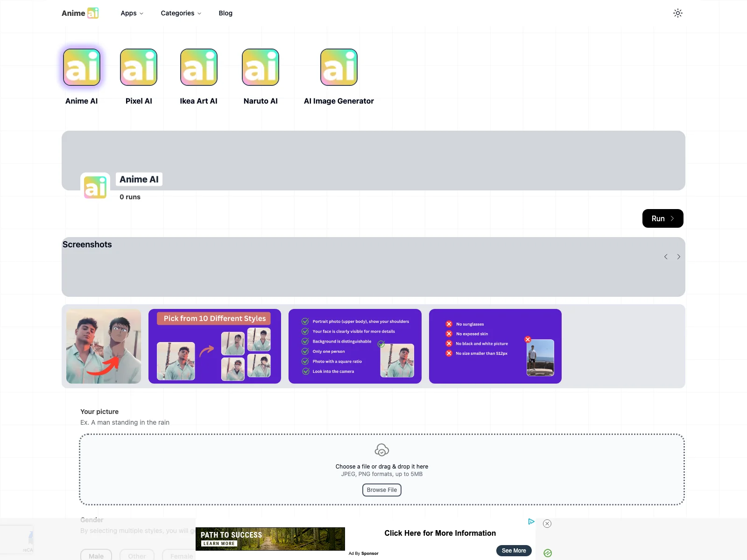
Task: Click the Run button
Action: point(663,218)
